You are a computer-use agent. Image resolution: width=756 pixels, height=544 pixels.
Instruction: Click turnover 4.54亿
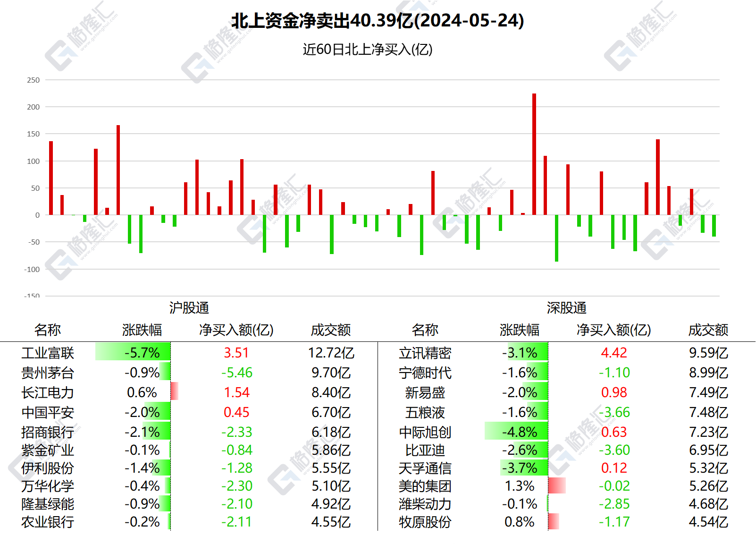pyautogui.click(x=708, y=522)
